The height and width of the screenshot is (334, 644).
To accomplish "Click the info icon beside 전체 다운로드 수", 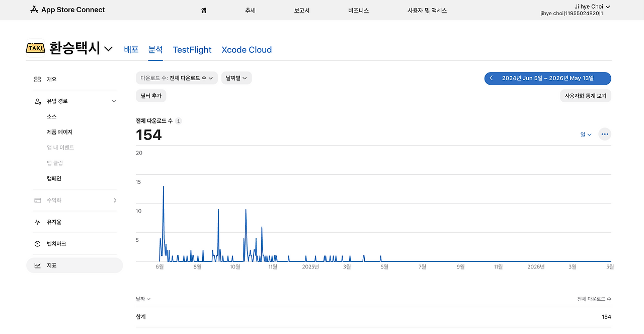I will click(179, 121).
